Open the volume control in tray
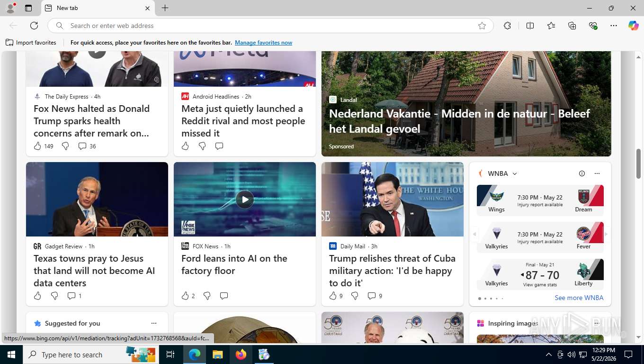 point(572,355)
